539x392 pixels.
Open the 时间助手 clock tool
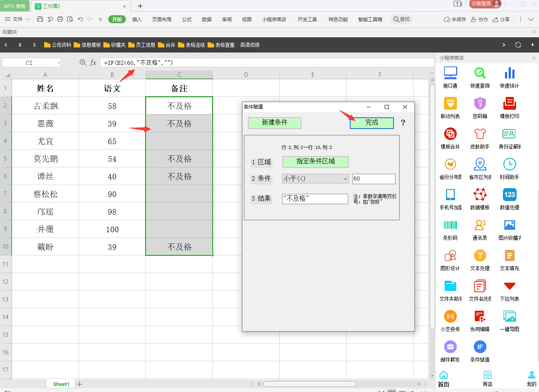(509, 169)
